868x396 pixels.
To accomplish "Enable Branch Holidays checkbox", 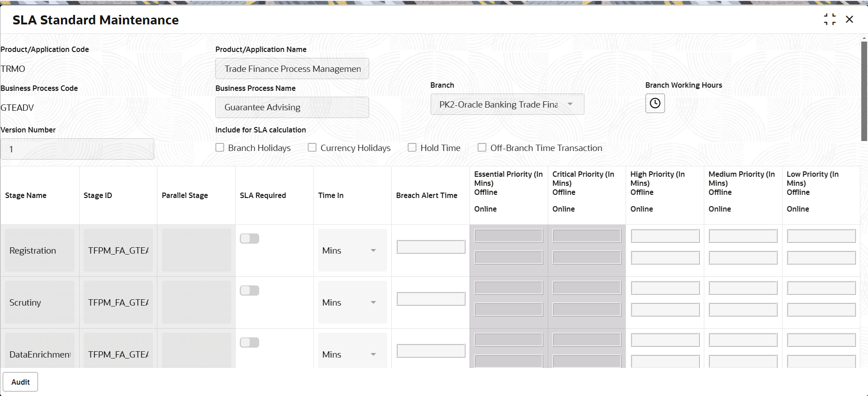I will click(x=220, y=147).
